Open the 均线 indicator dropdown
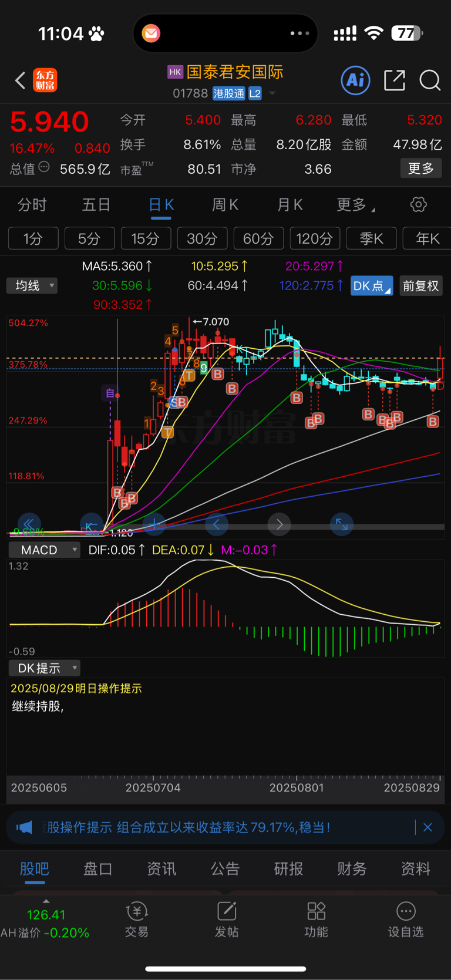 pyautogui.click(x=32, y=286)
